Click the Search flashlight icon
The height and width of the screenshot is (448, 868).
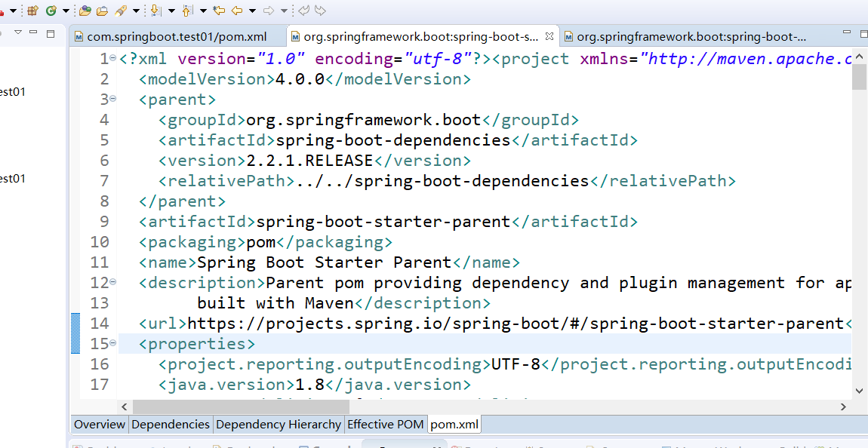tap(120, 9)
